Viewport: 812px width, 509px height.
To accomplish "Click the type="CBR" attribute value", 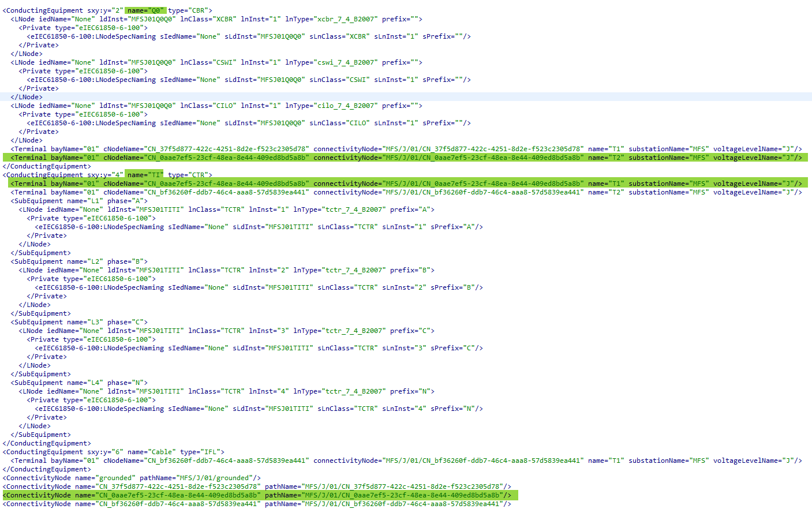I will 190,10.
